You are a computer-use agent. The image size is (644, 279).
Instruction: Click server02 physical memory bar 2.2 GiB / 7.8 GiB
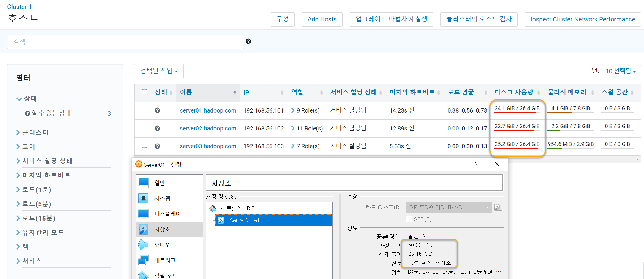(571, 127)
